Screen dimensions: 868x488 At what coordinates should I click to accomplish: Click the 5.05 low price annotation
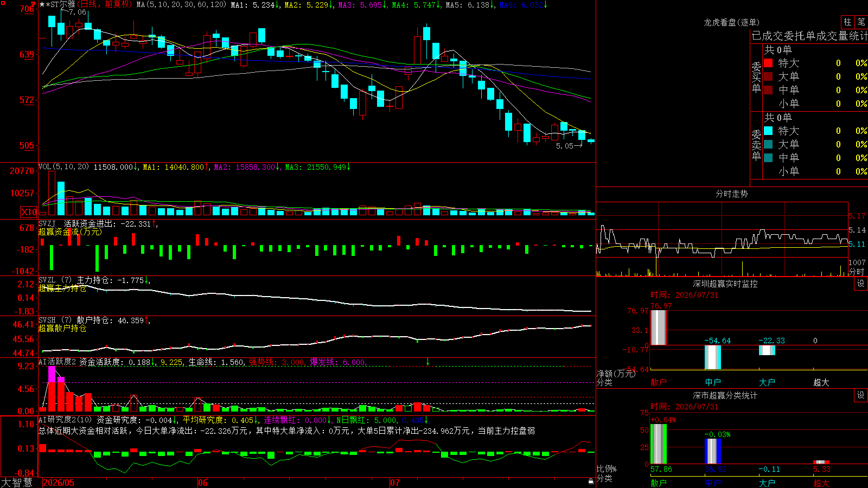(565, 146)
